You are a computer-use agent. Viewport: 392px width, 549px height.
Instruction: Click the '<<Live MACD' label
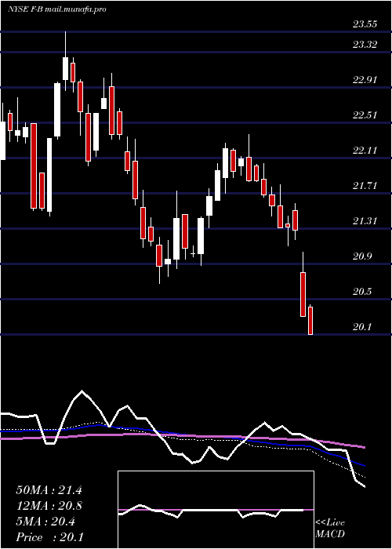click(330, 529)
